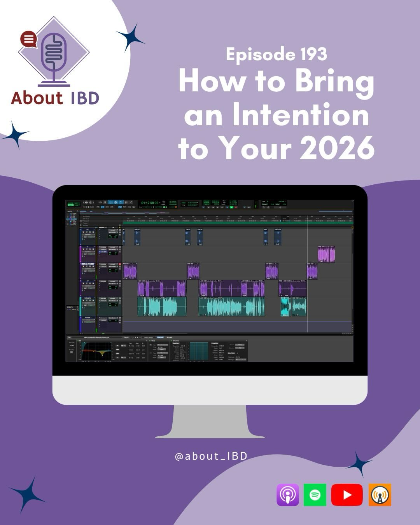Select the GUESTS track name

tap(87, 298)
